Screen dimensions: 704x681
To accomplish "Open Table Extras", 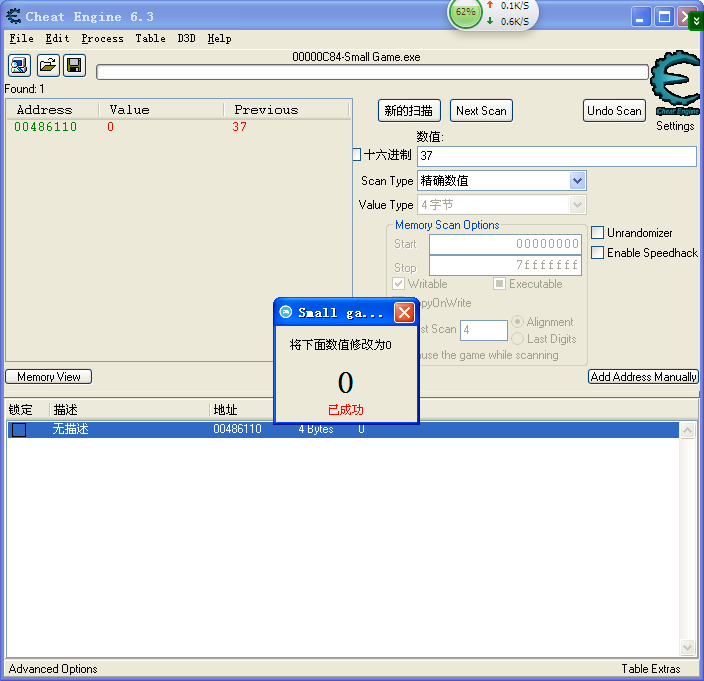I will 650,669.
